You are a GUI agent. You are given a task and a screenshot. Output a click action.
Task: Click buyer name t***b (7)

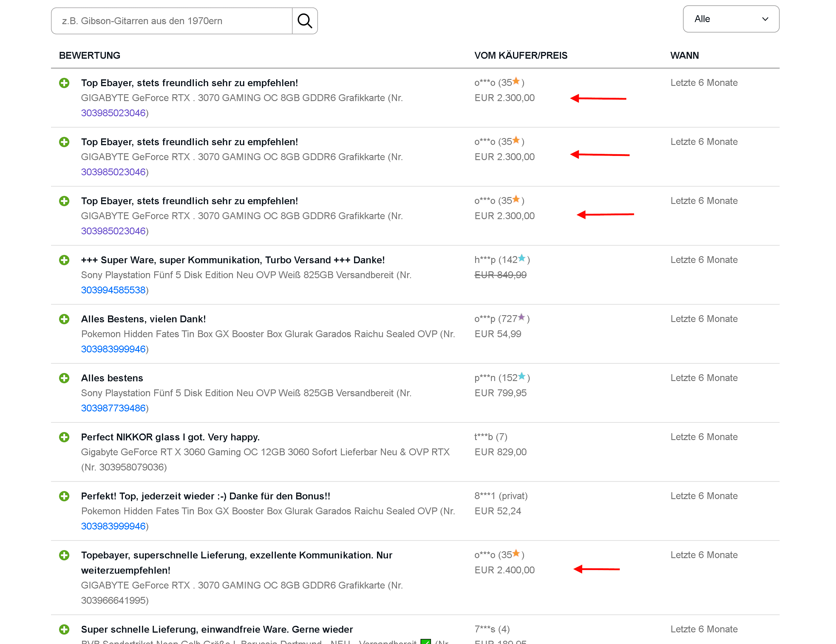[491, 437]
